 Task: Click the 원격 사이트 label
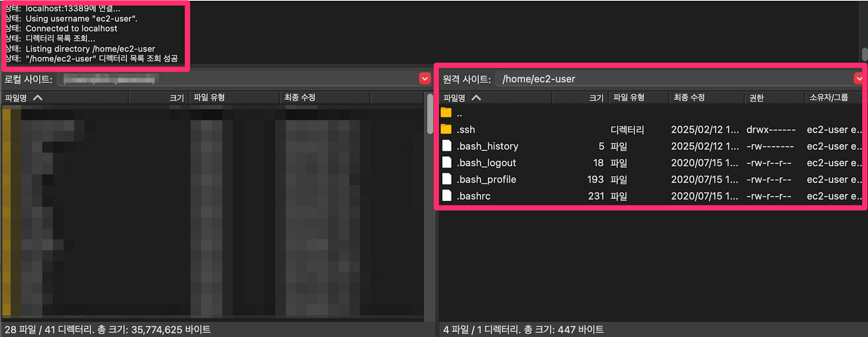pyautogui.click(x=467, y=79)
